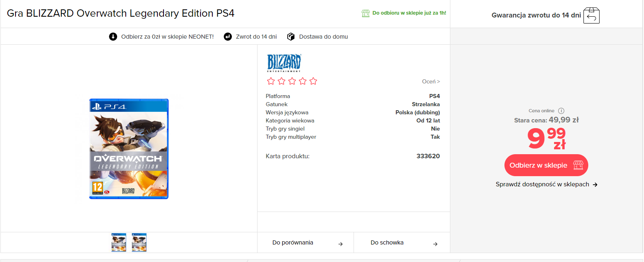The width and height of the screenshot is (644, 262).
Task: Select the third rating star
Action: pyautogui.click(x=292, y=81)
